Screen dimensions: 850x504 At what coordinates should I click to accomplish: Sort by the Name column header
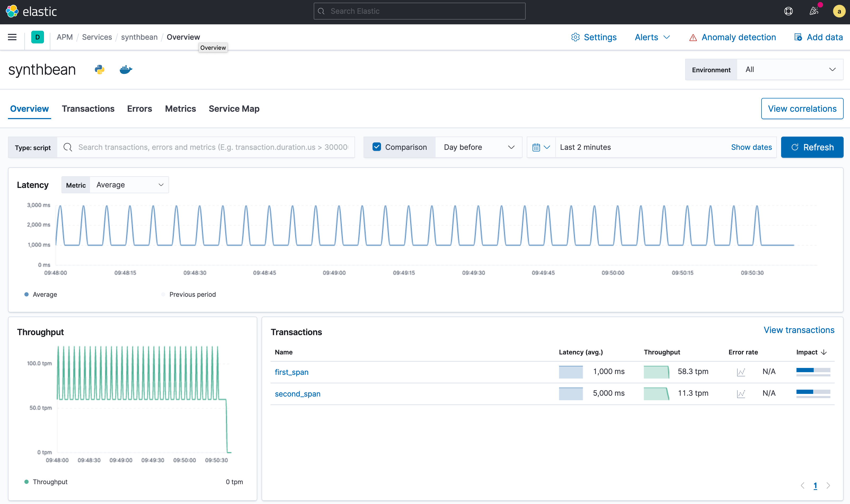point(284,352)
